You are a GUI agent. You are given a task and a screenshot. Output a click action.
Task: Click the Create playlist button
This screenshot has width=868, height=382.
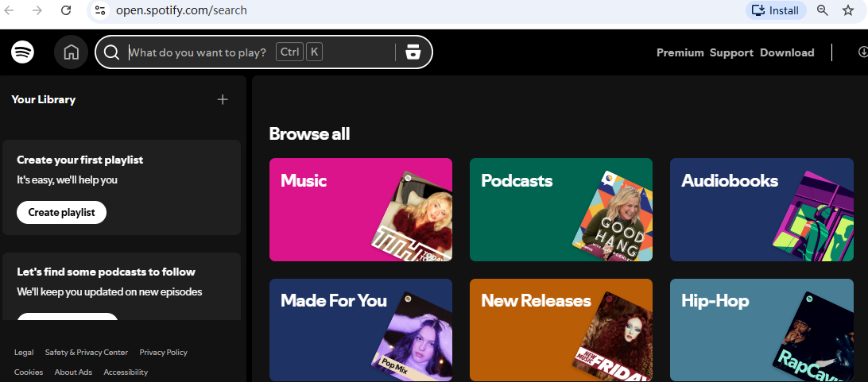pyautogui.click(x=61, y=212)
